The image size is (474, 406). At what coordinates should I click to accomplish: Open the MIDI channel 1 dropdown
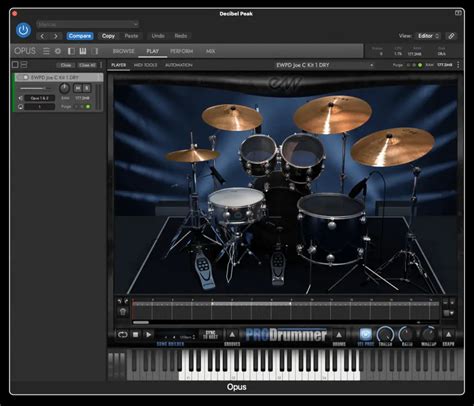click(40, 107)
